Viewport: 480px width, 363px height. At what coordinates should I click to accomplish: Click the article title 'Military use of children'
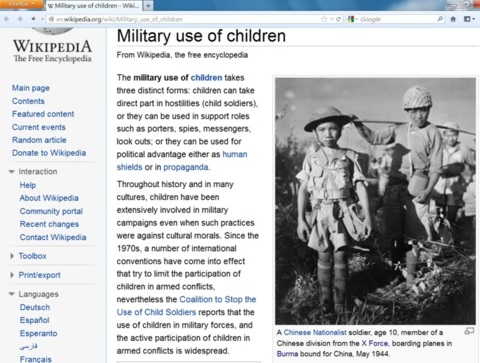tap(201, 36)
